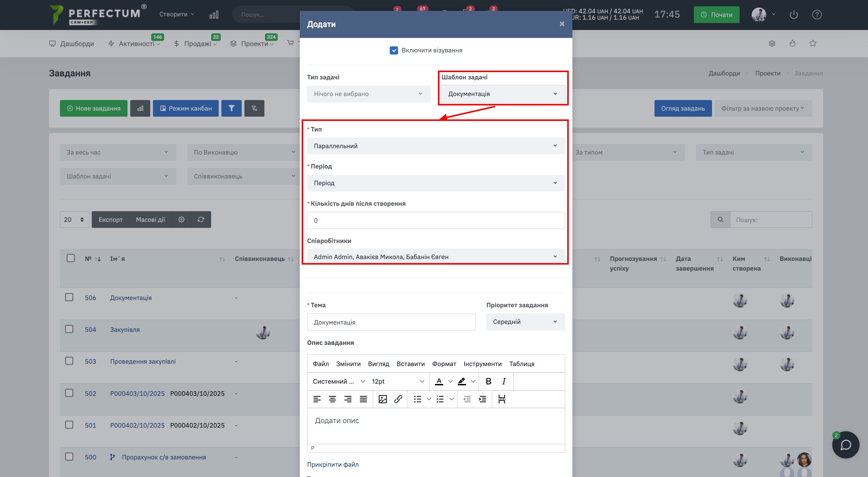Open the Шаблон задачі dropdown showing Документація
Screen dimensions: 868x477
tap(502, 94)
